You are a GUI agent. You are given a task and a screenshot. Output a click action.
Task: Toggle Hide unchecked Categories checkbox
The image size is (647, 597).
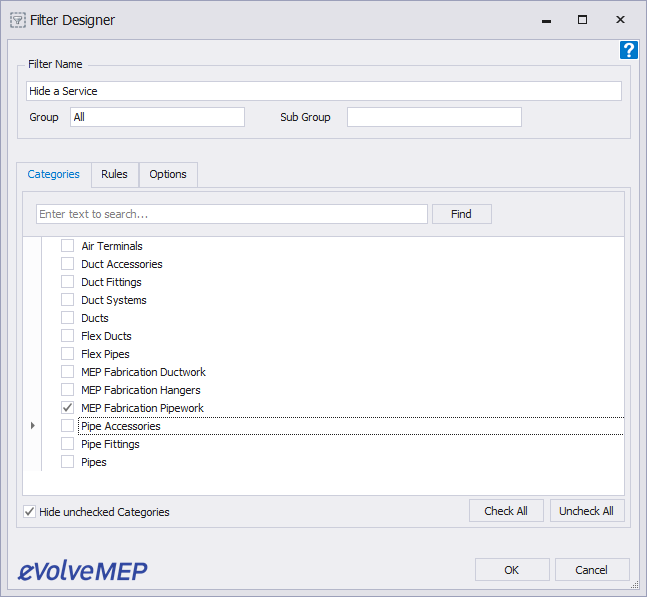tap(29, 512)
